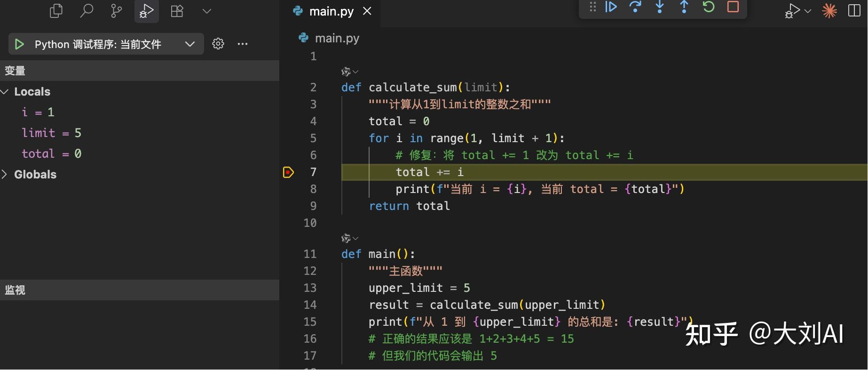Click print statement on line 8

(540, 189)
